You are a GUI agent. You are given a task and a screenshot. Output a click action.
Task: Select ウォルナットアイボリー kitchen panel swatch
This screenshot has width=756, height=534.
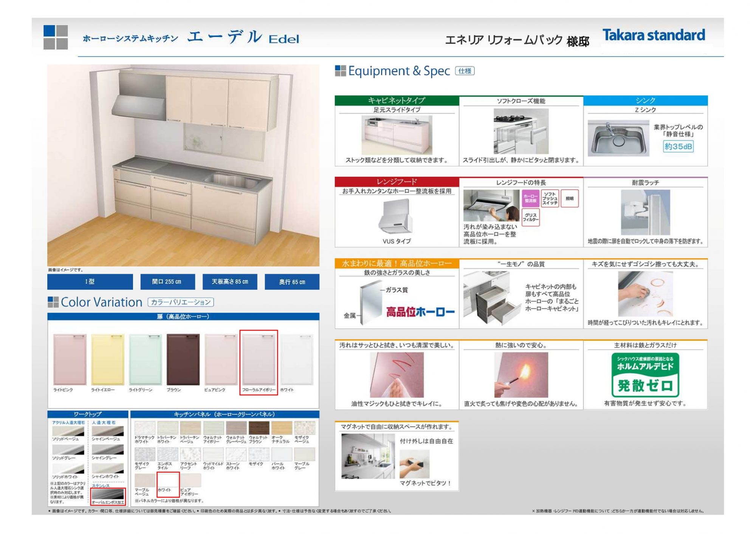tap(214, 428)
